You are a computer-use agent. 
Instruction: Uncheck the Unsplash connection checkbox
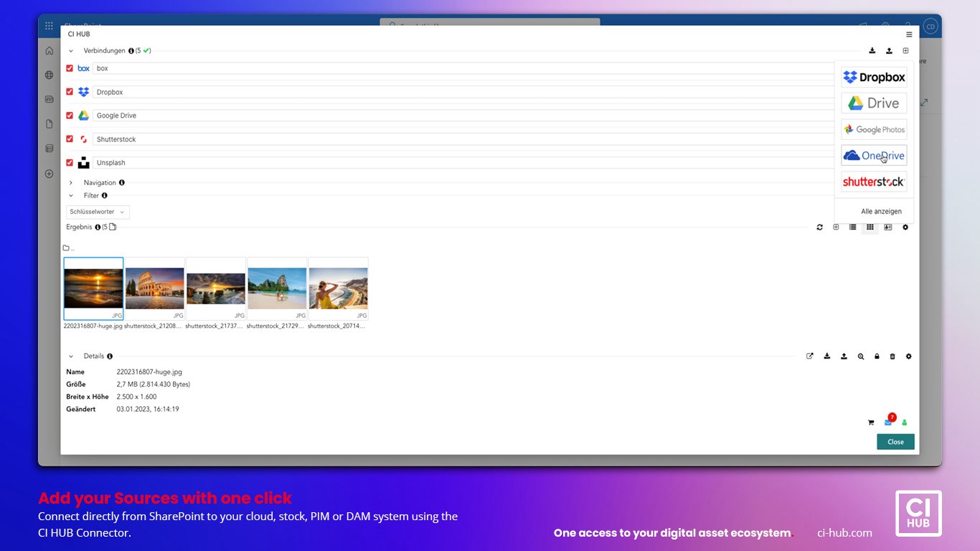click(70, 163)
